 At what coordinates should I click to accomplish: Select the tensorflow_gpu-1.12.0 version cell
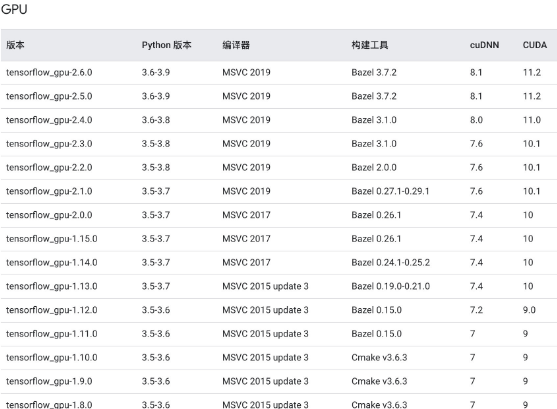(x=52, y=310)
